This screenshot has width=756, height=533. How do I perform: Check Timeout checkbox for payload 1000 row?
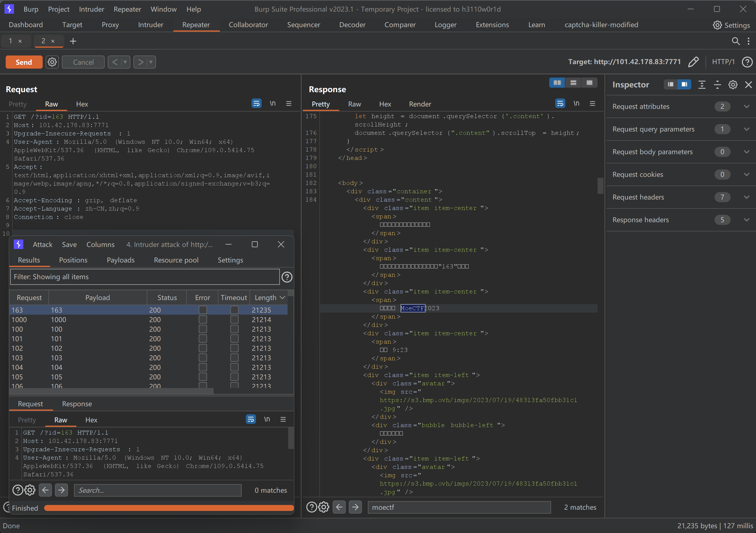pyautogui.click(x=234, y=319)
